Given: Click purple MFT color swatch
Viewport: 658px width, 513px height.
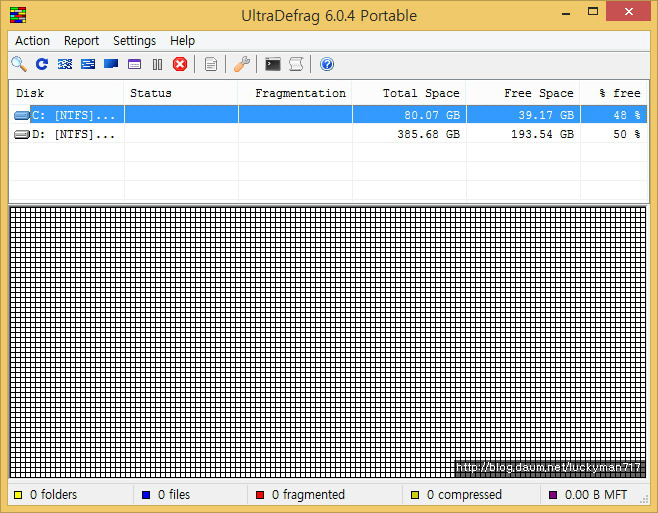Looking at the screenshot, I should pyautogui.click(x=553, y=495).
